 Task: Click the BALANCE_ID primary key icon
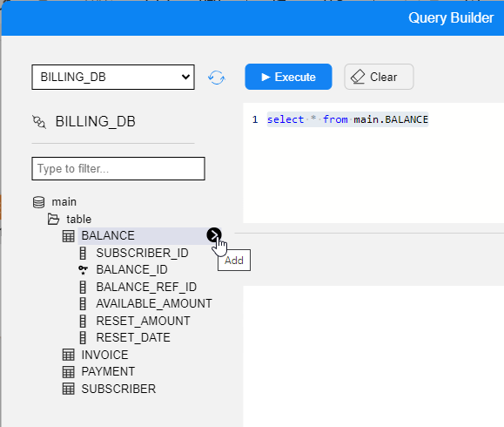point(83,269)
